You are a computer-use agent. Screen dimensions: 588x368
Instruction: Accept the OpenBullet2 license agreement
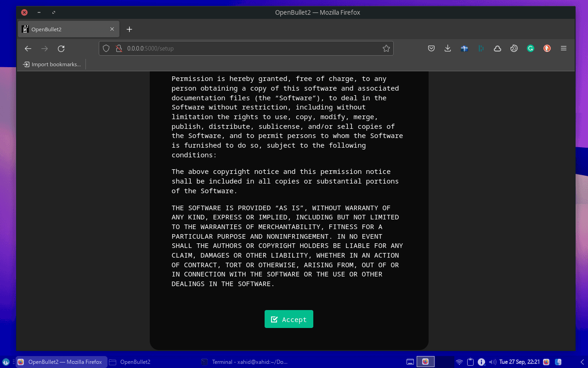[288, 319]
